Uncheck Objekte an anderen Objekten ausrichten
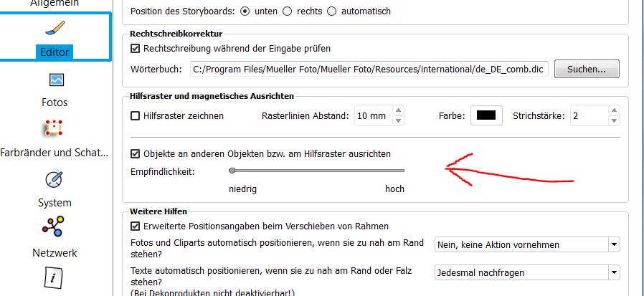This screenshot has height=296, width=644. [135, 153]
